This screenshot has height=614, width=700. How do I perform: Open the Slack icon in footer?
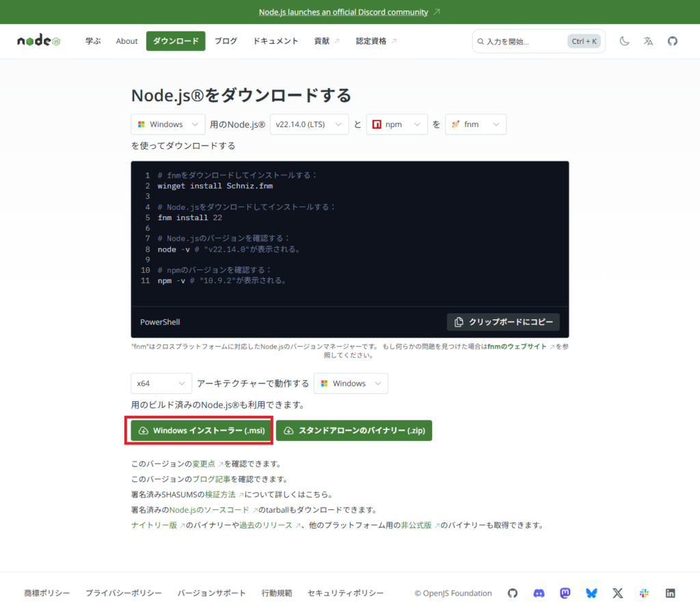(x=644, y=593)
